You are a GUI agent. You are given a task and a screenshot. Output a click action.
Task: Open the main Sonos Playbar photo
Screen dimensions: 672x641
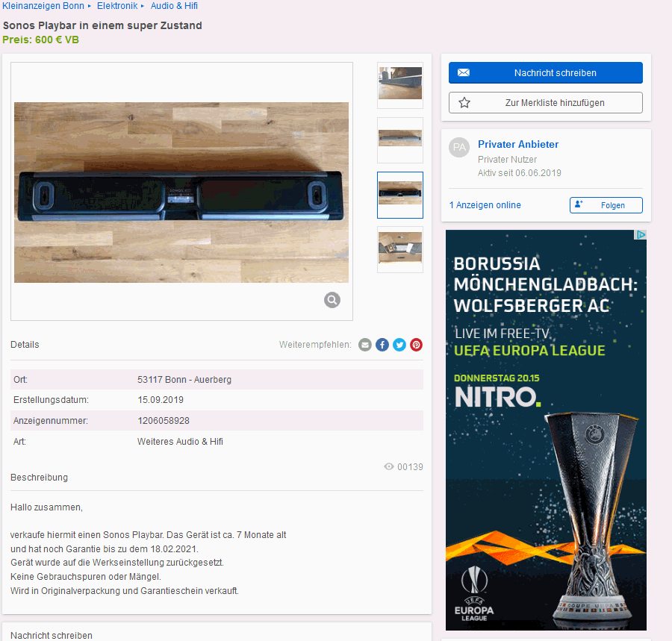(181, 193)
